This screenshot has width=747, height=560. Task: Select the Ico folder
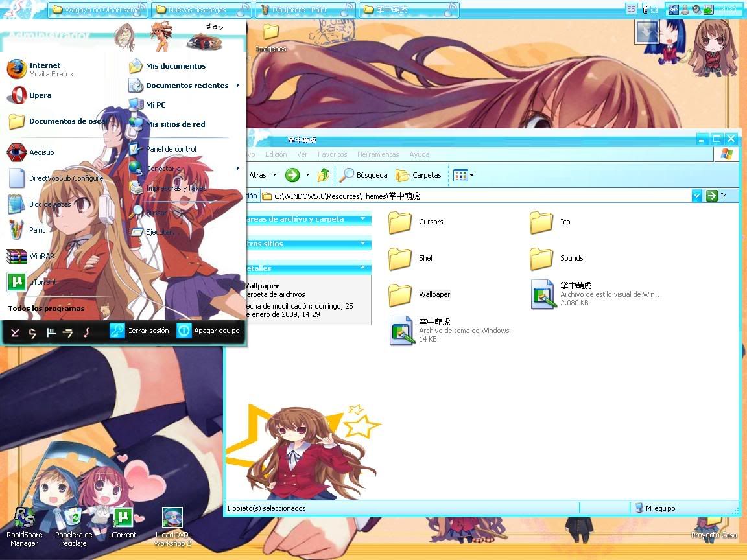pyautogui.click(x=551, y=222)
